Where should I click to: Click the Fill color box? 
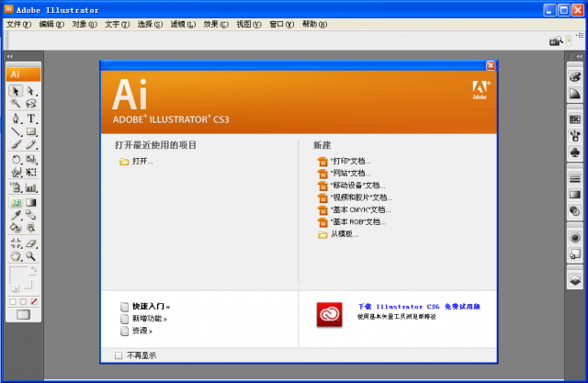click(x=18, y=276)
